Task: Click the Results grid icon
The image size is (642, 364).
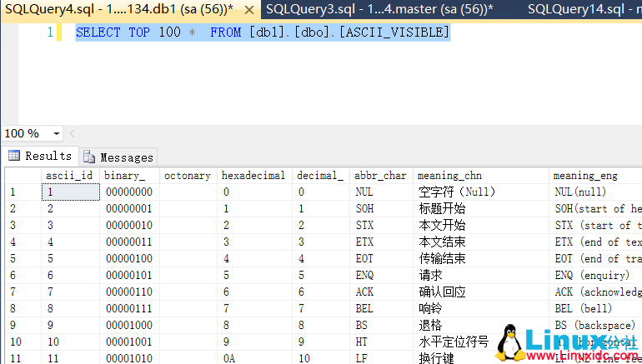Action: 14,156
